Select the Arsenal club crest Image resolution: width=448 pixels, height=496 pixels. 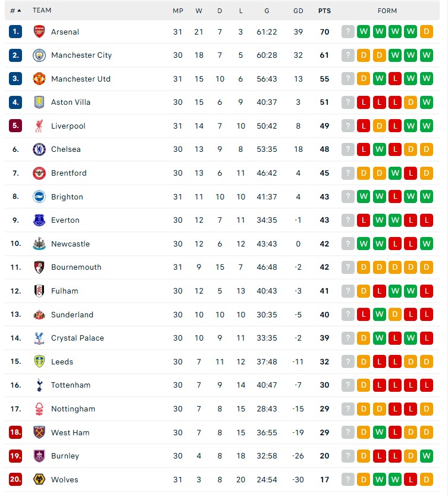(x=39, y=32)
